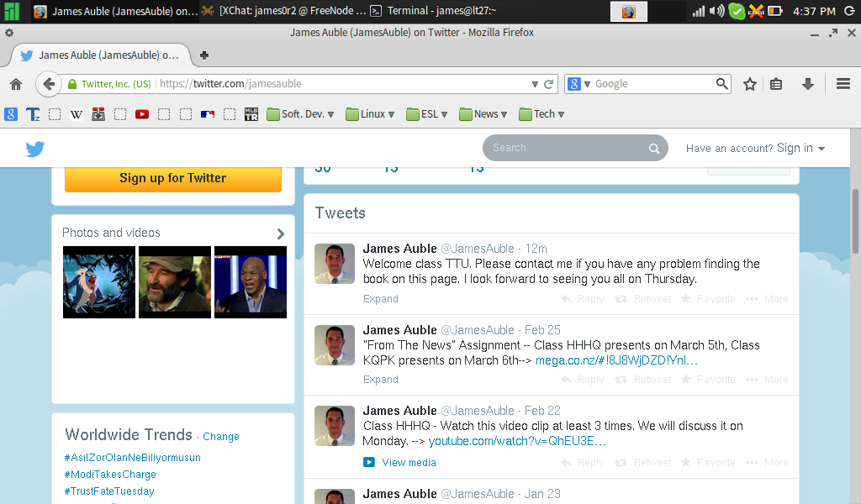Viewport: 861px width, 504px height.
Task: Click Sign up for Twitter button
Action: pyautogui.click(x=173, y=178)
